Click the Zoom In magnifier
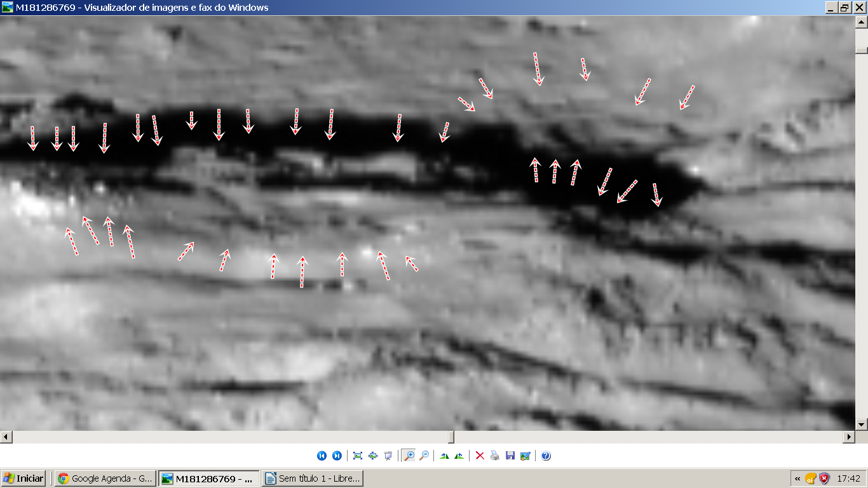This screenshot has height=488, width=868. pyautogui.click(x=409, y=456)
